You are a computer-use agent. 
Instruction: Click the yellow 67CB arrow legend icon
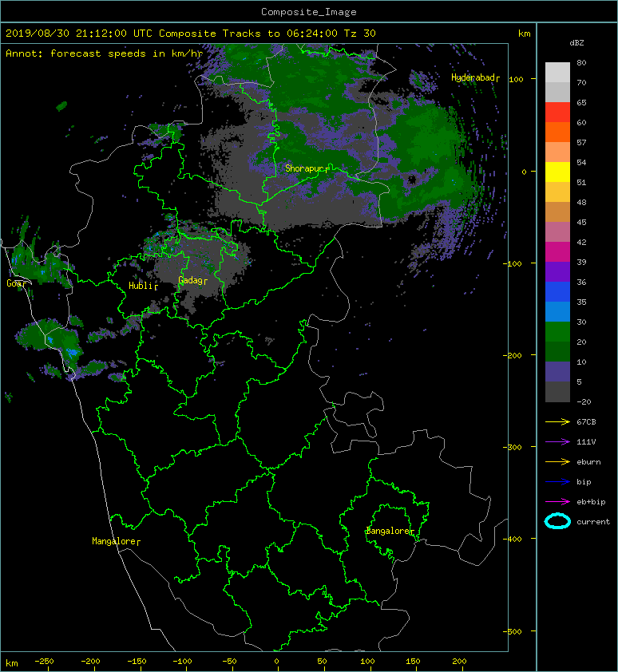(x=557, y=422)
